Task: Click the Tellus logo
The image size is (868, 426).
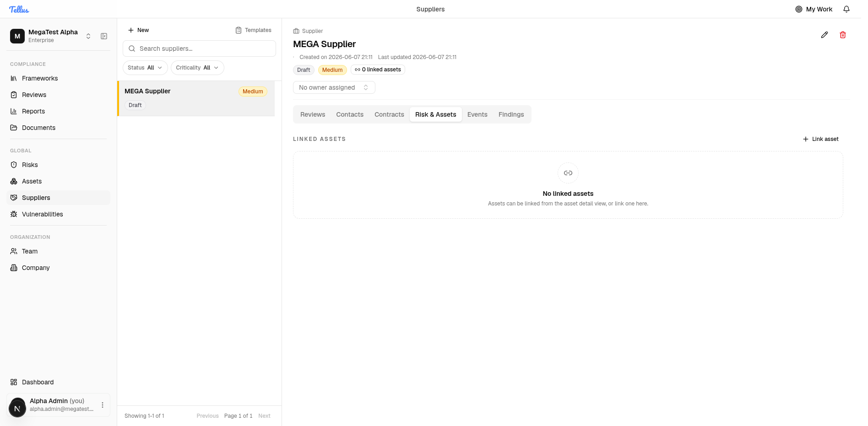Action: point(19,9)
